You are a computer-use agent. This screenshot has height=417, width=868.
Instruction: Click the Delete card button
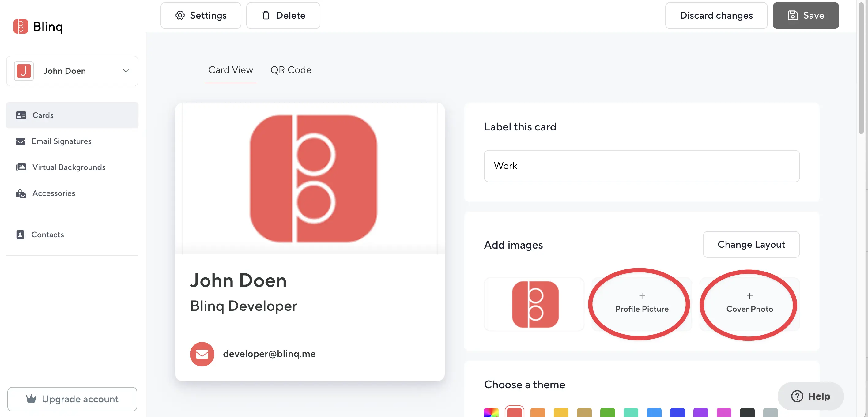pyautogui.click(x=283, y=16)
